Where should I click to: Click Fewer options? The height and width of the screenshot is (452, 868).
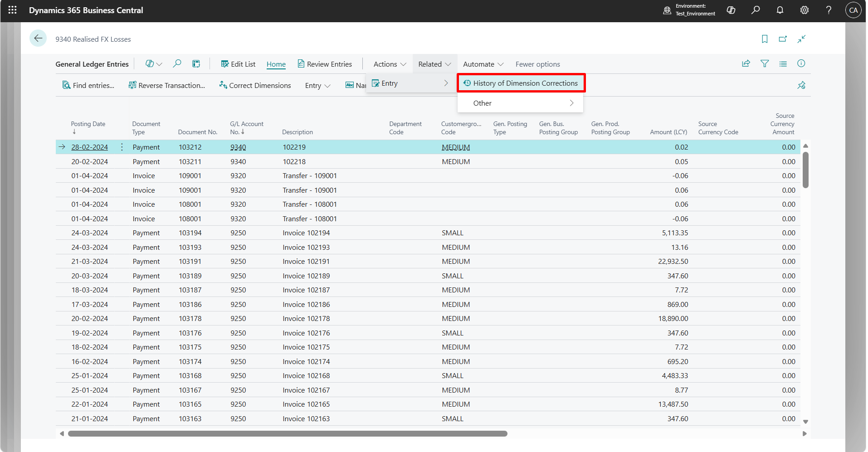537,64
